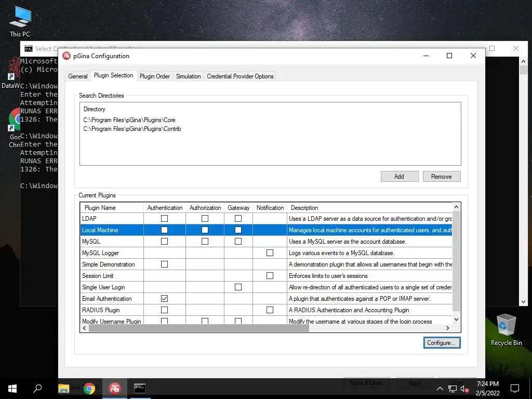Image resolution: width=532 pixels, height=399 pixels.
Task: Enable LDAP Authentication checkbox
Action: pyautogui.click(x=164, y=219)
